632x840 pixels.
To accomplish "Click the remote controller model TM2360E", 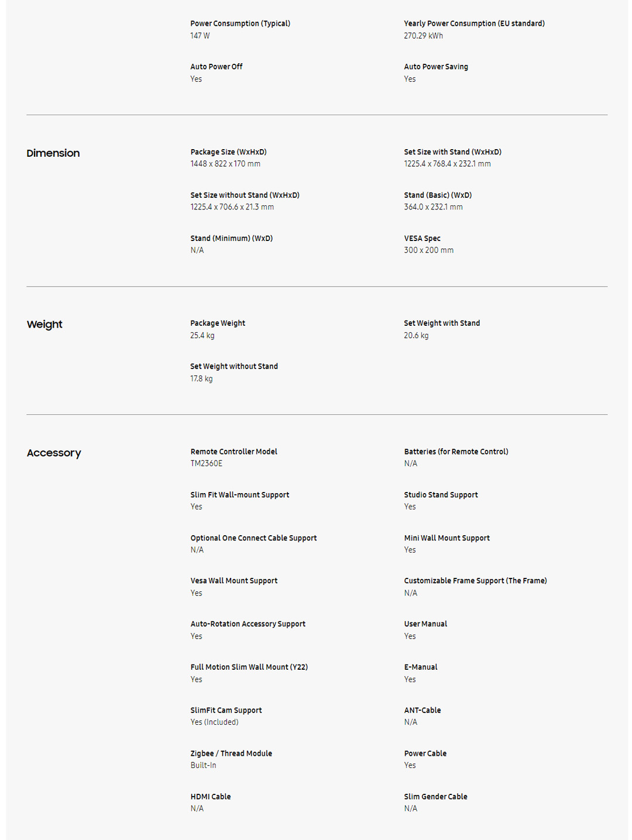I will [x=206, y=464].
